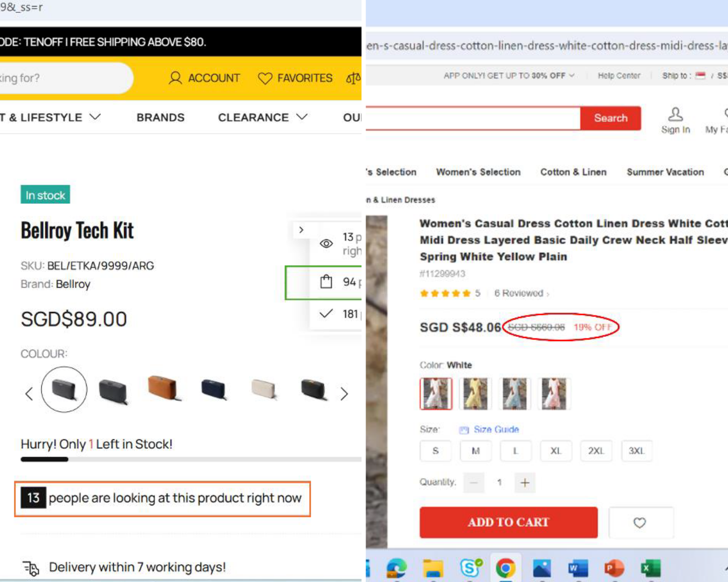
Task: Click the eye views icon in popup
Action: pyautogui.click(x=326, y=244)
